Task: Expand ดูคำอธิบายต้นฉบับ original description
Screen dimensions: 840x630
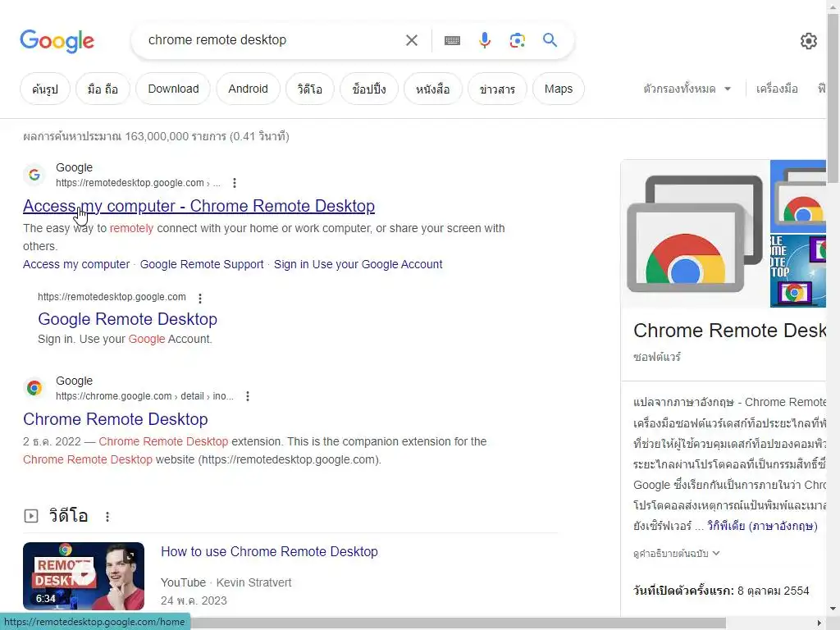Action: click(676, 554)
